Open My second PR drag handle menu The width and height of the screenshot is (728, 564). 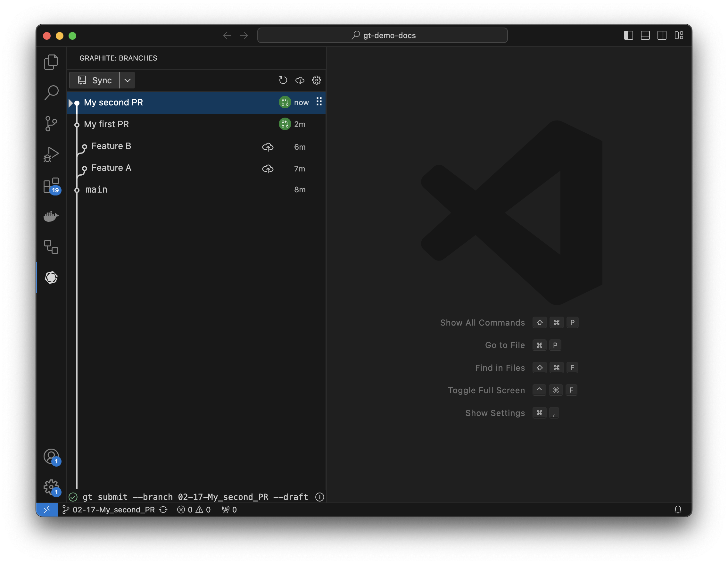click(x=319, y=102)
